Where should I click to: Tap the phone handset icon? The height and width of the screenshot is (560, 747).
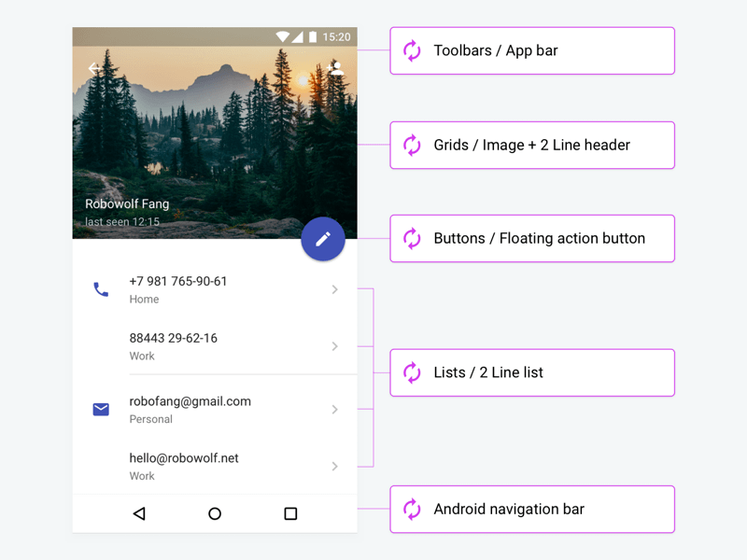101,289
